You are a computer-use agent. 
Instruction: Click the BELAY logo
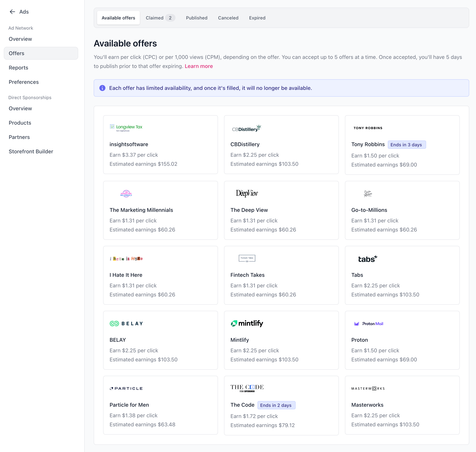pyautogui.click(x=126, y=324)
